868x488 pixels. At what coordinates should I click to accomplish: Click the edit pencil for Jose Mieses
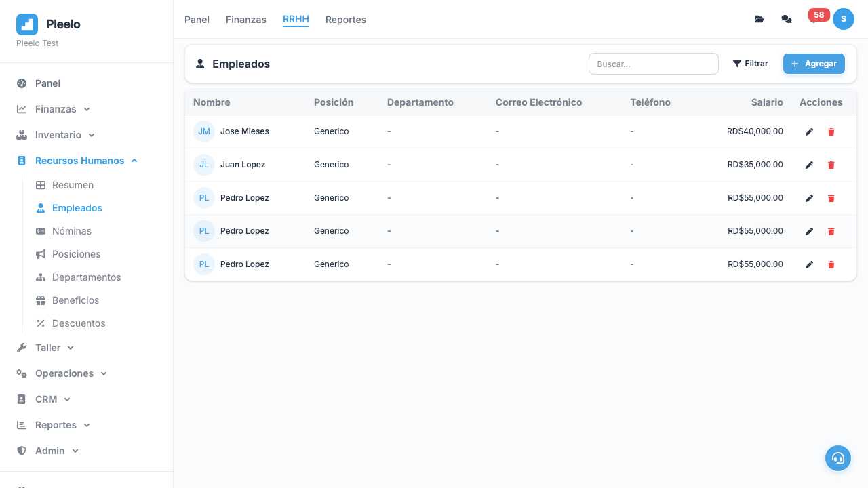(809, 131)
